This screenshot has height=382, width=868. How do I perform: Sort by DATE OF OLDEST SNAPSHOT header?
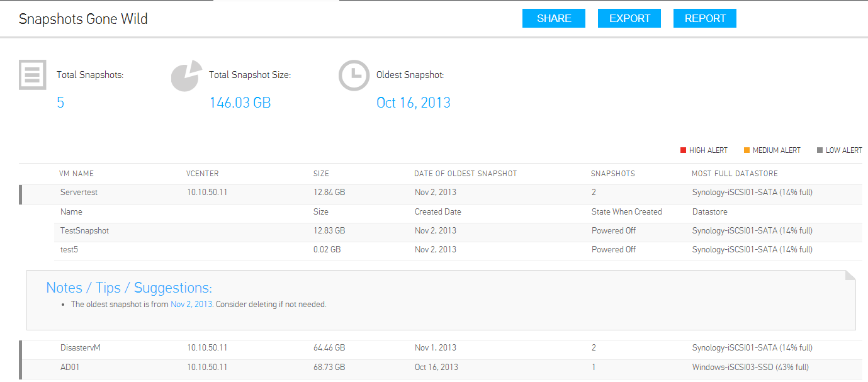tap(465, 174)
